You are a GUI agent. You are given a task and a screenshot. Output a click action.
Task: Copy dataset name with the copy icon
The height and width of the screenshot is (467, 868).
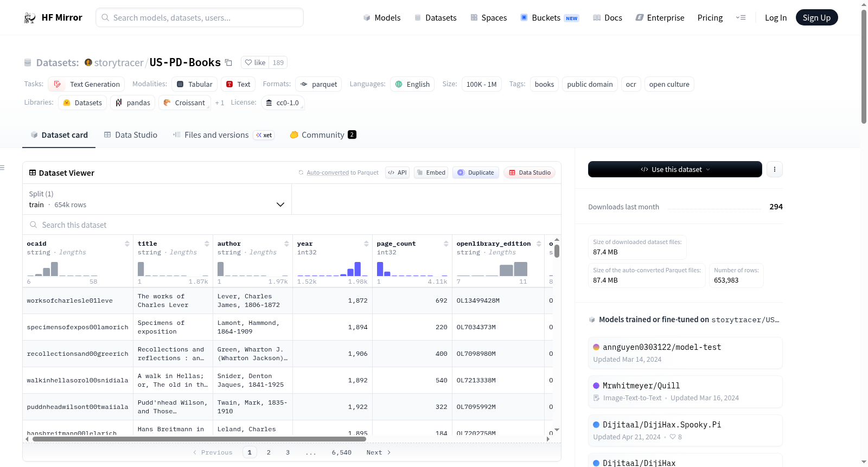228,63
